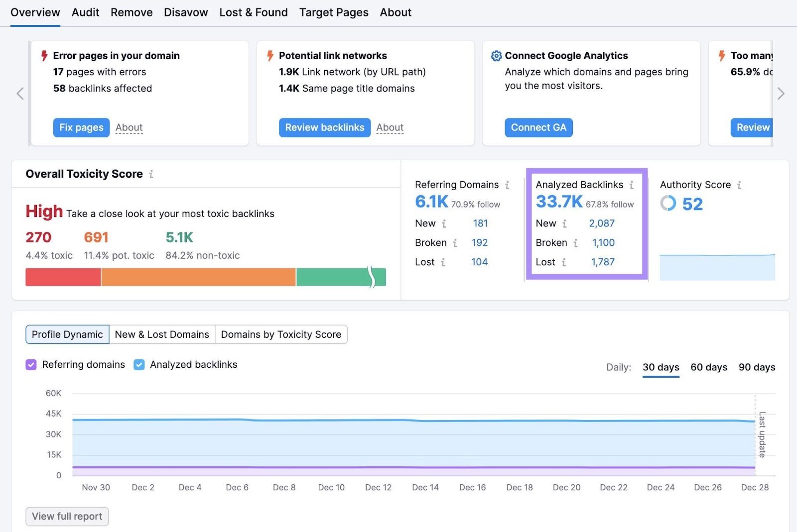The image size is (797, 532).
Task: Switch chart to 90 days view
Action: pos(757,367)
